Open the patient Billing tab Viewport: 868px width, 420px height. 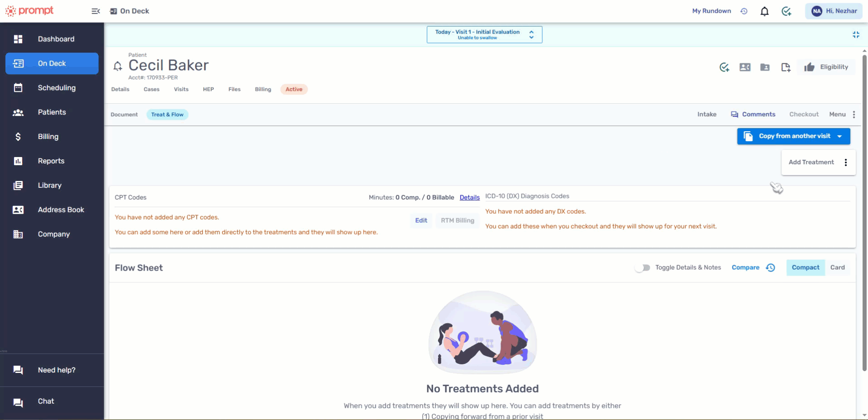coord(263,89)
